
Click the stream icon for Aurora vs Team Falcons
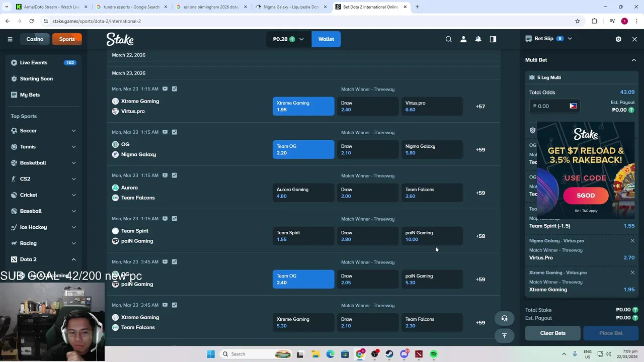click(x=165, y=175)
